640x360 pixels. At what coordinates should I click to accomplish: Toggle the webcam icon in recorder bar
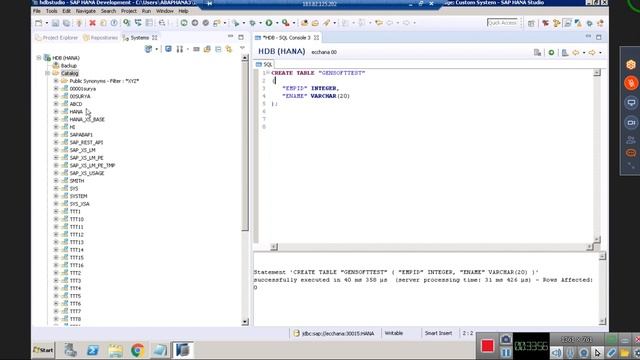click(x=584, y=353)
